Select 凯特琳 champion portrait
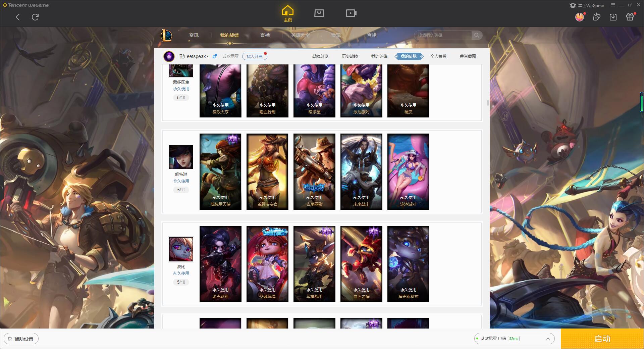This screenshot has width=644, height=349. (x=181, y=157)
